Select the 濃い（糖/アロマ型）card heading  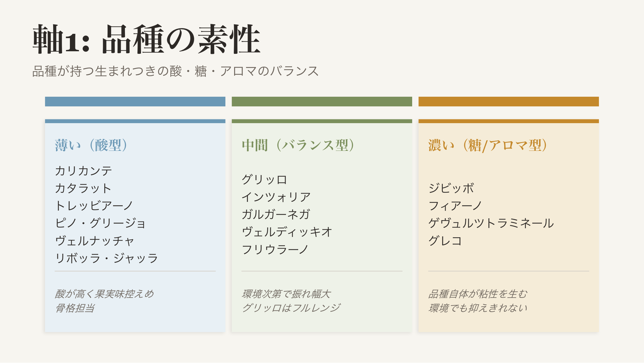(488, 145)
